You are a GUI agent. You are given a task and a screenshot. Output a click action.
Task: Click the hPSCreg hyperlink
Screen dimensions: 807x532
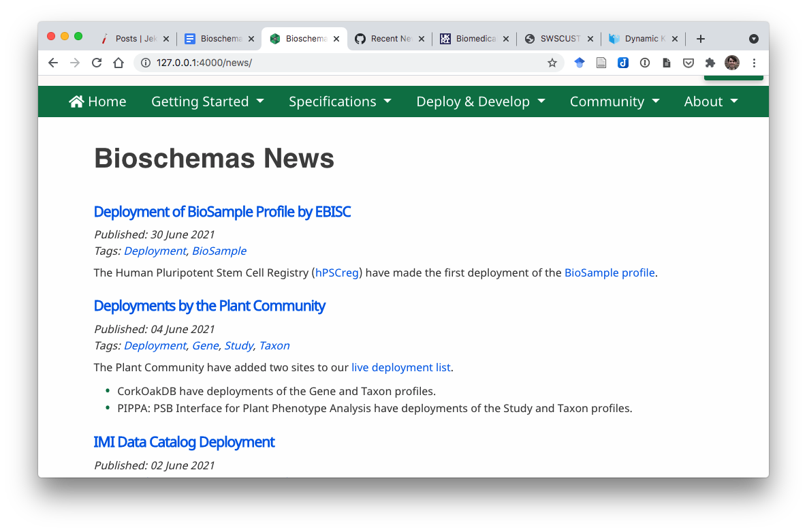pos(336,272)
